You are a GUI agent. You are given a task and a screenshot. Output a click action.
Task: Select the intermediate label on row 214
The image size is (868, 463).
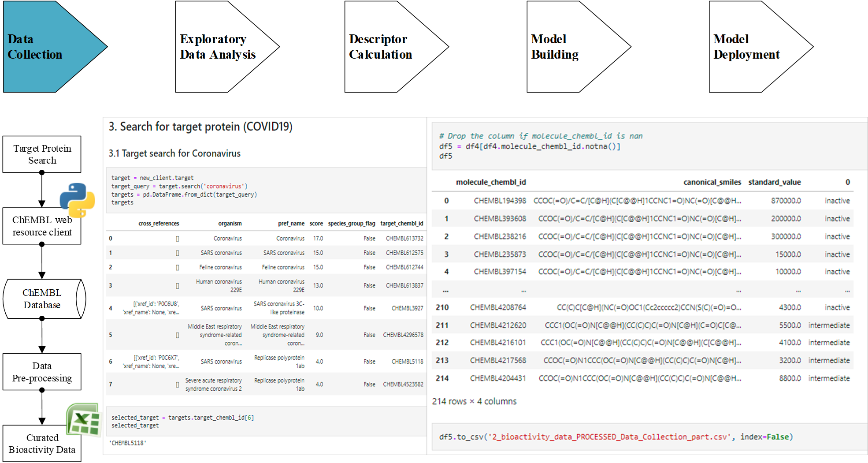829,378
